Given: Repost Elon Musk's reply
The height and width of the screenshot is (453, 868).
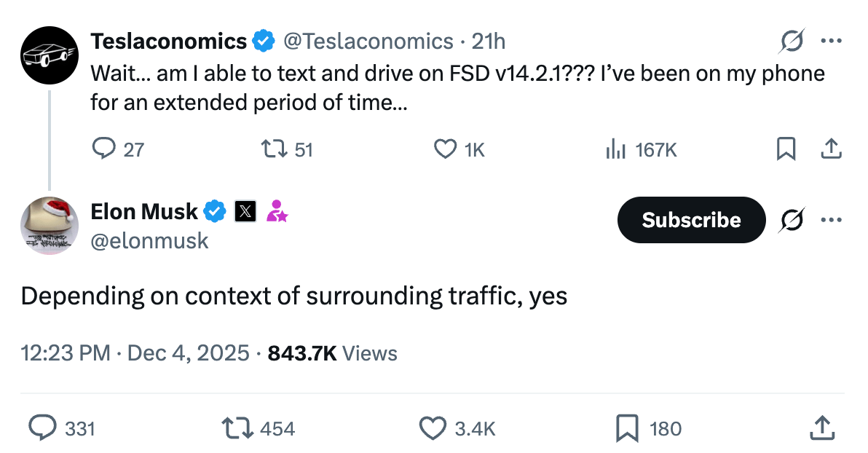Looking at the screenshot, I should click(238, 428).
